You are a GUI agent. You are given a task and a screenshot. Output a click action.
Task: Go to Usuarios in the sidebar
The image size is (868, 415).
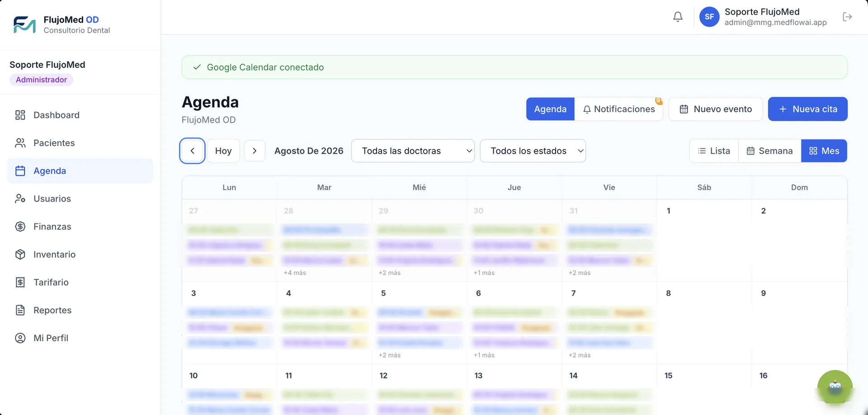80,199
